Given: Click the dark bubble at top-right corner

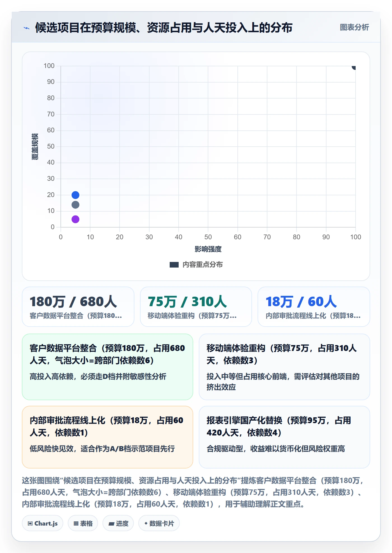Looking at the screenshot, I should [354, 67].
